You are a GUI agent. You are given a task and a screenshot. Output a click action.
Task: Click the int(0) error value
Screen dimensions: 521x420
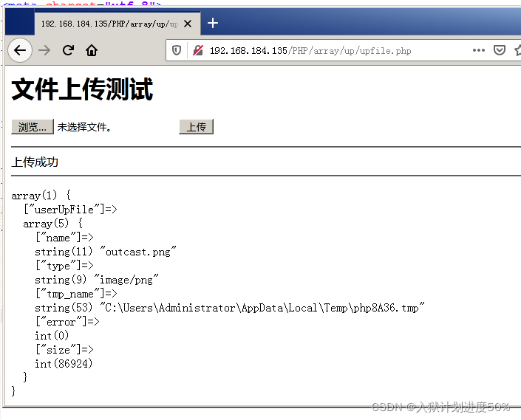(x=52, y=336)
